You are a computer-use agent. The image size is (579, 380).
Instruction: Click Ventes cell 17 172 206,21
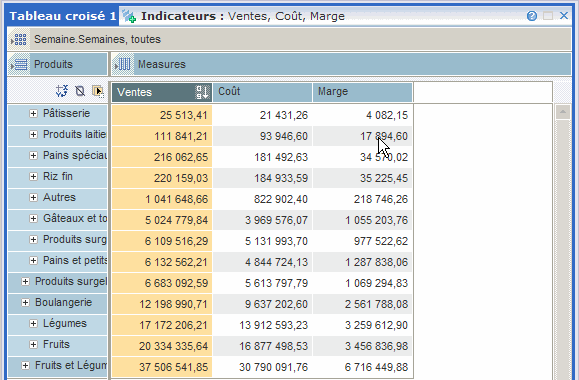[x=162, y=325]
